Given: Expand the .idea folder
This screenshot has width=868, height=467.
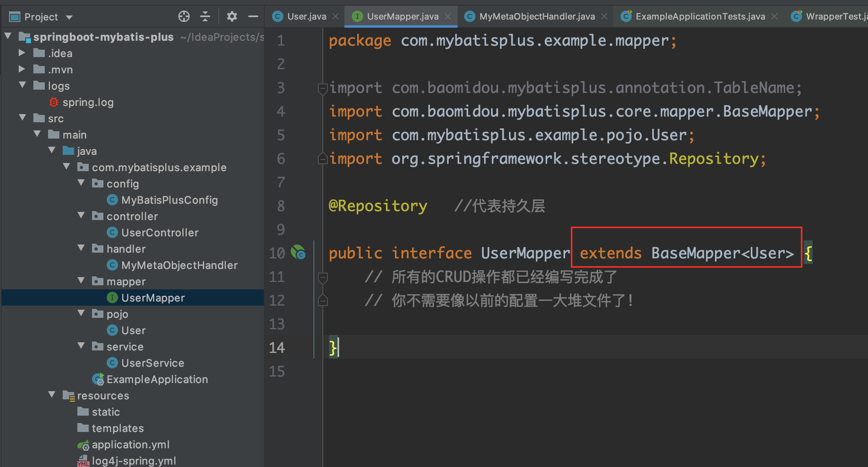Looking at the screenshot, I should tap(22, 53).
